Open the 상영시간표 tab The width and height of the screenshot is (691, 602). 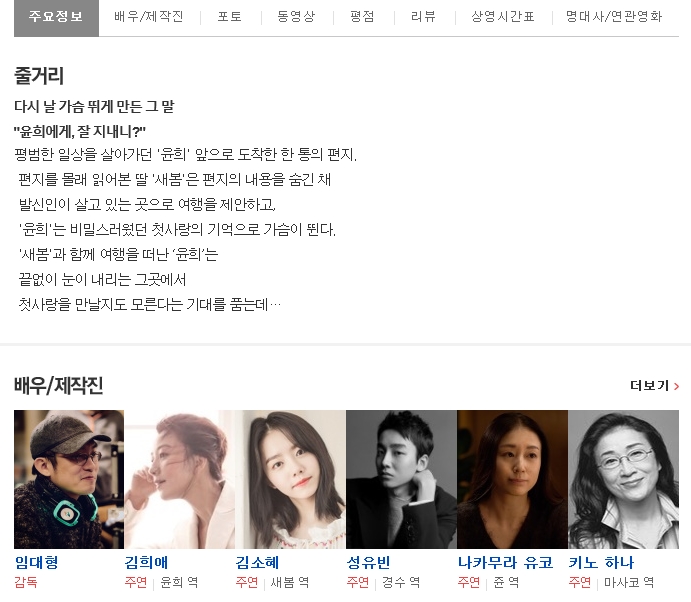click(x=503, y=17)
